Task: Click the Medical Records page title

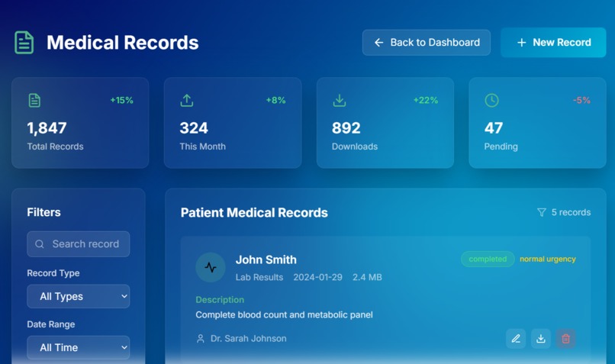Action: point(122,43)
